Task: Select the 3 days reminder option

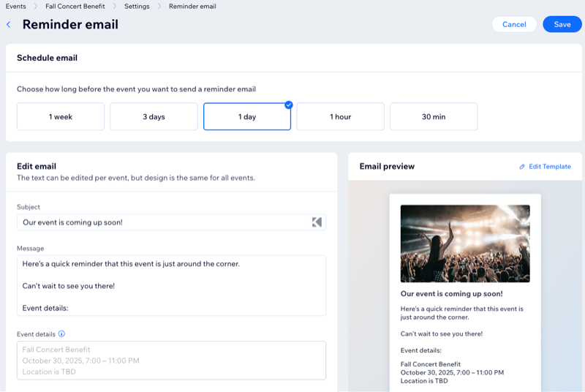Action: 154,117
